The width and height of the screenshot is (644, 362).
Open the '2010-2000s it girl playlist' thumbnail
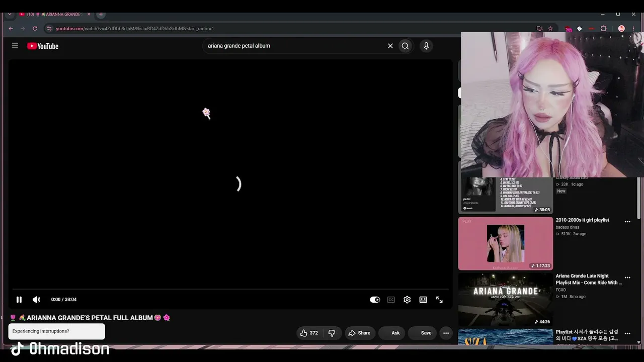pos(506,243)
